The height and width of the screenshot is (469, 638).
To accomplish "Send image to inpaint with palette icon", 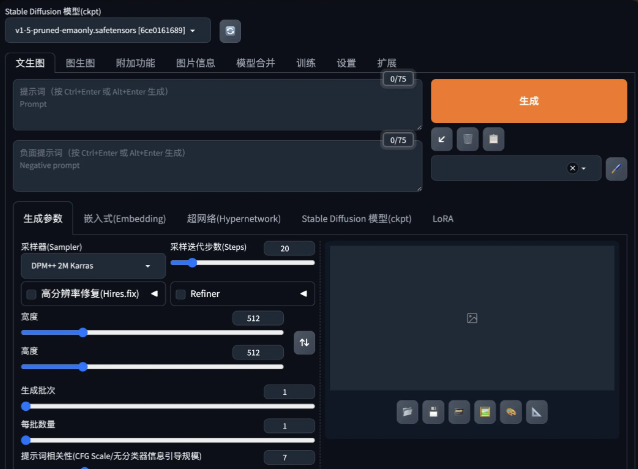I will pyautogui.click(x=511, y=412).
